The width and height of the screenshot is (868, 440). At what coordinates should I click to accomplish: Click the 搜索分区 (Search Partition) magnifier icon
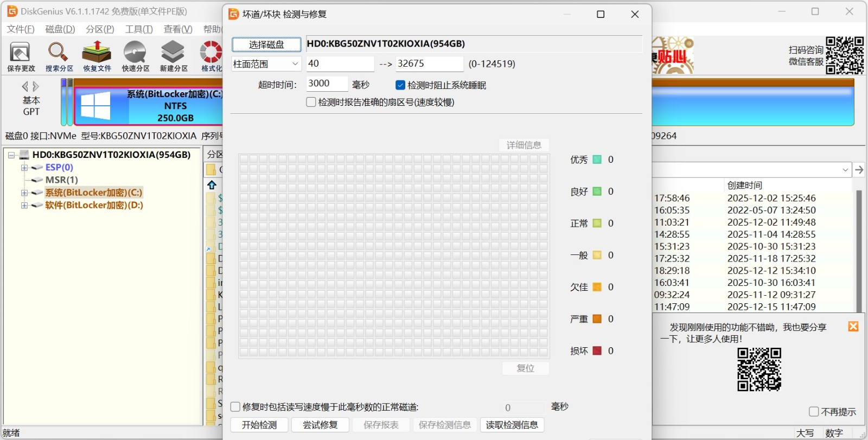pos(59,56)
